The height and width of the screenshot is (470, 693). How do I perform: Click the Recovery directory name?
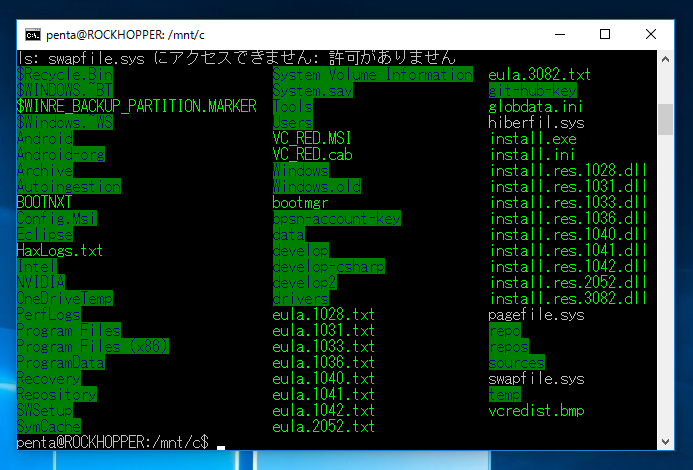pos(49,378)
